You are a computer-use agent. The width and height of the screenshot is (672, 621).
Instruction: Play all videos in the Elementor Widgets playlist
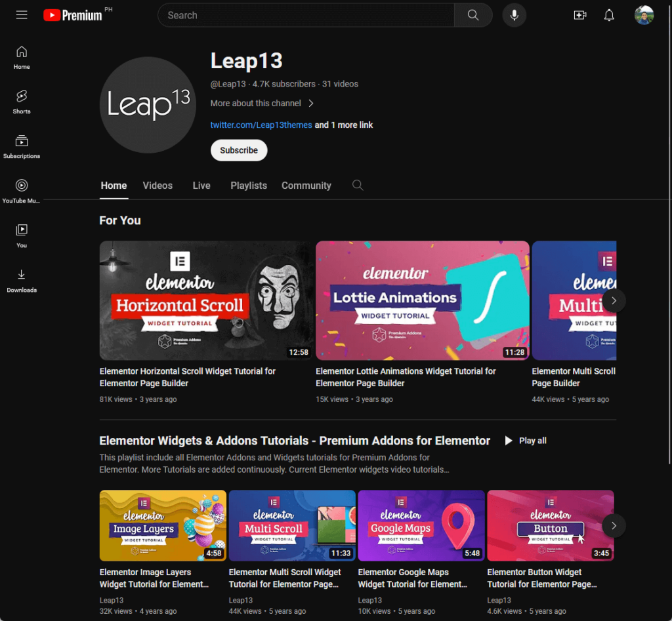(525, 440)
